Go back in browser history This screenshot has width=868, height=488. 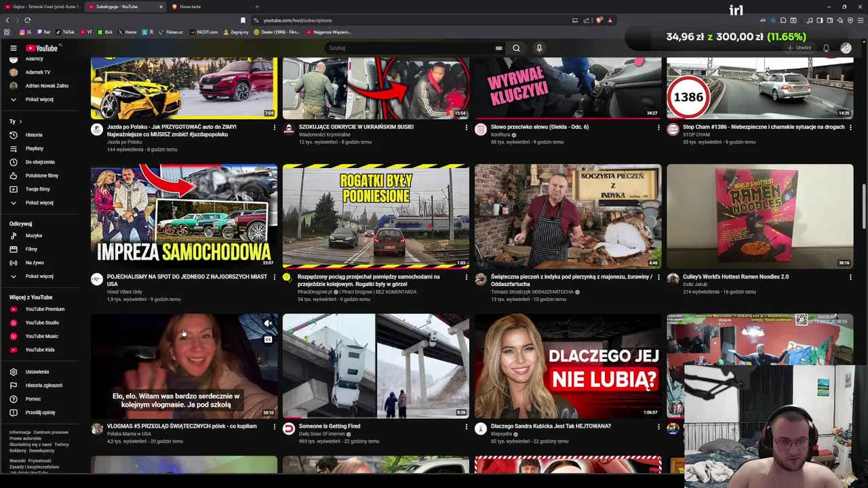(x=7, y=20)
